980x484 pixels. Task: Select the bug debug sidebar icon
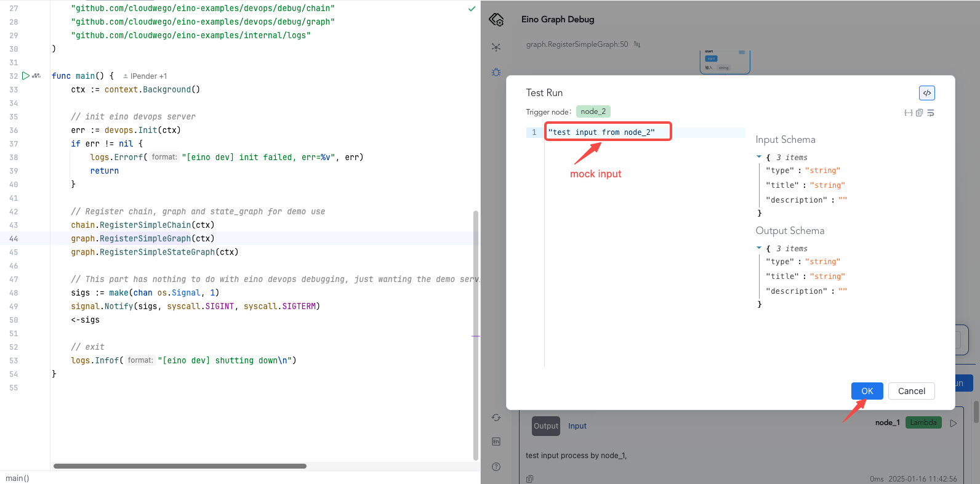[x=496, y=72]
